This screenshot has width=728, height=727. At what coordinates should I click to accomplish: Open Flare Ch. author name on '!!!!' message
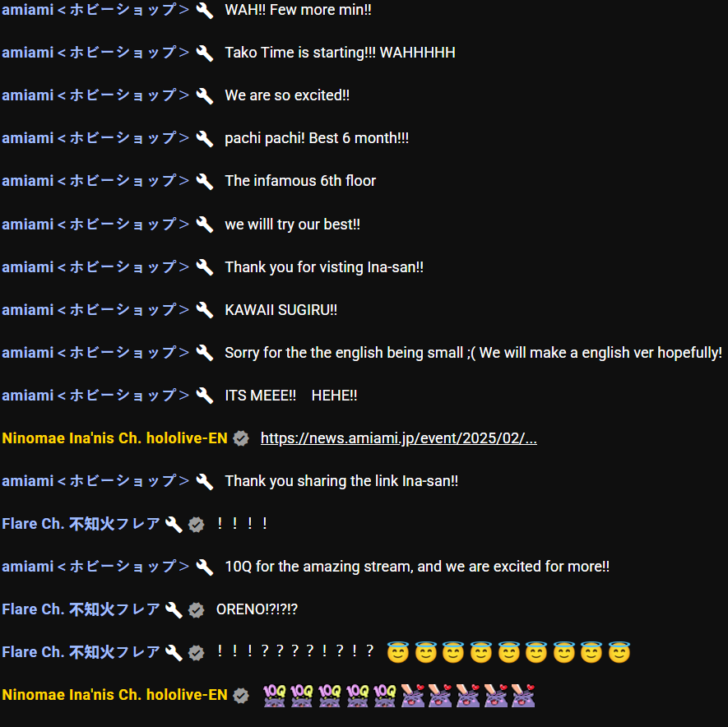(81, 524)
